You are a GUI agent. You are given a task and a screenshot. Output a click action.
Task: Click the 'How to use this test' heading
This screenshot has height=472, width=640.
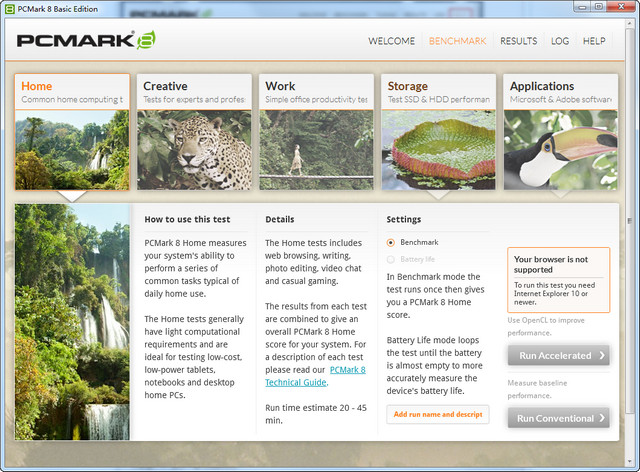[187, 219]
